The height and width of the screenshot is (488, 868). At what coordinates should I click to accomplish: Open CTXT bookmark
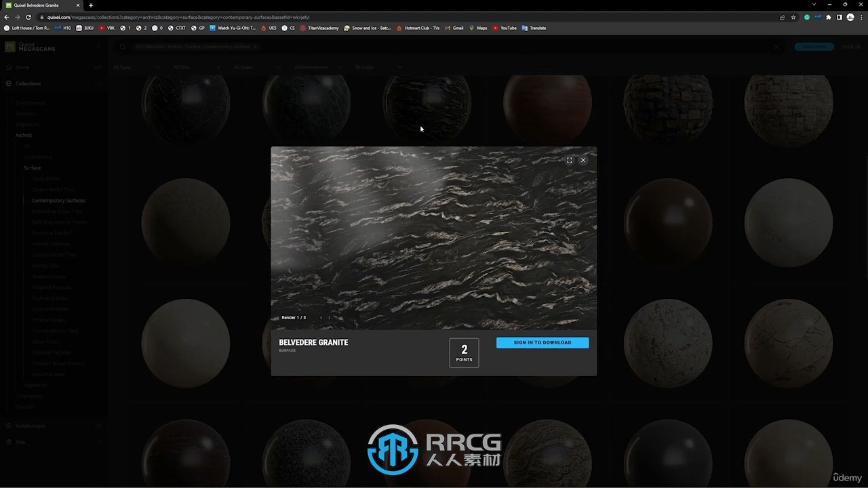(x=177, y=28)
